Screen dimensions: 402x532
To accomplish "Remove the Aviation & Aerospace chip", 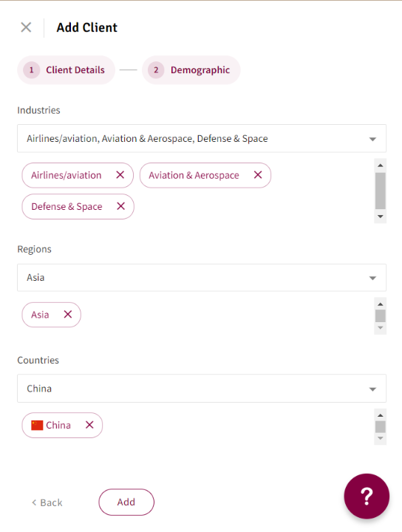I will (x=258, y=174).
